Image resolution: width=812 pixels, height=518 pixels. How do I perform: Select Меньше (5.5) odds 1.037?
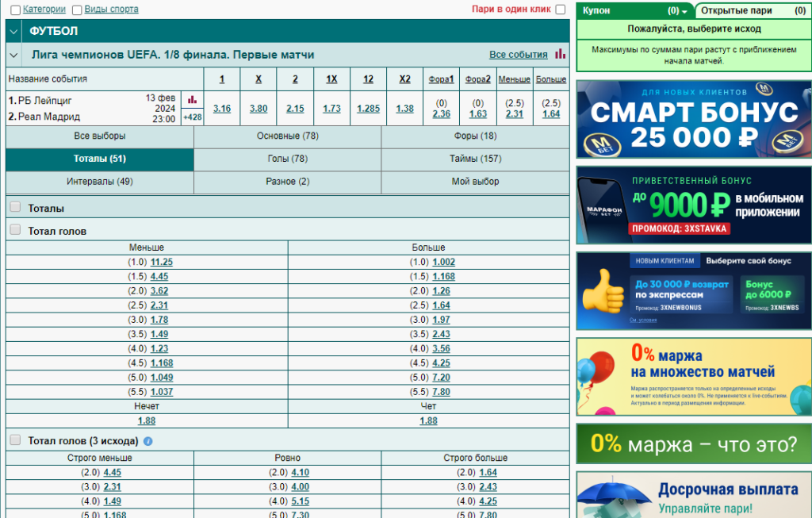[162, 393]
